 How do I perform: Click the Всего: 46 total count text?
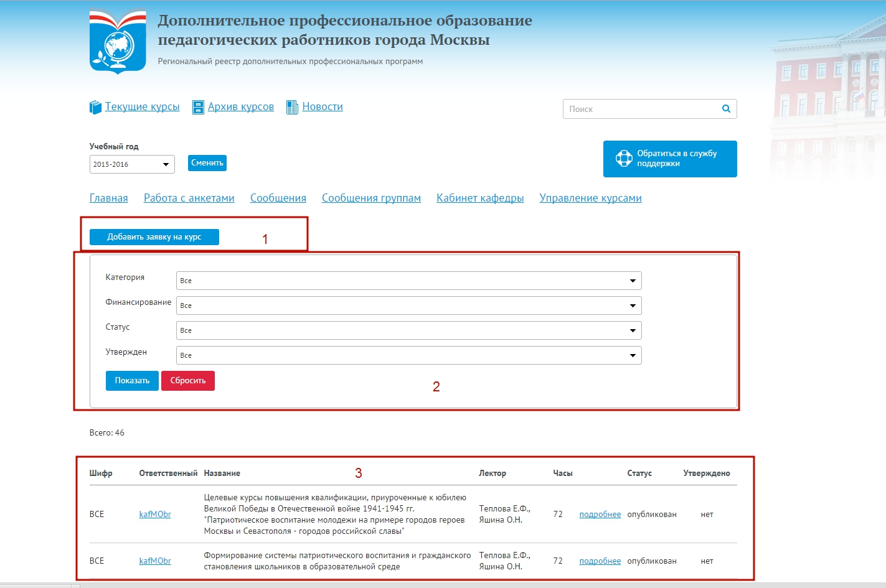(x=107, y=433)
